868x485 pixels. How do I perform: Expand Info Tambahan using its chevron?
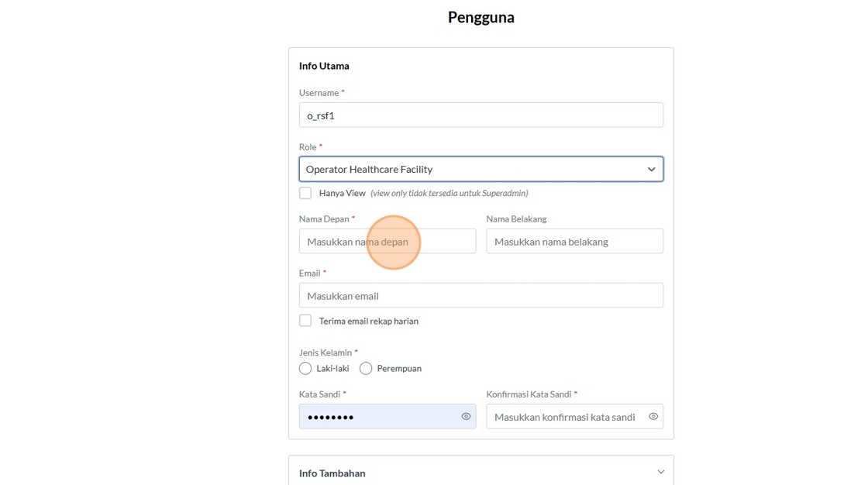pos(660,472)
